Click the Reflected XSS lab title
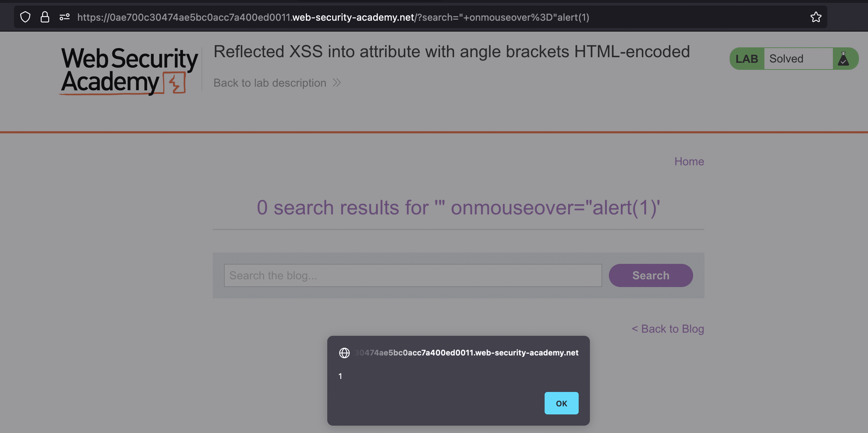 [x=452, y=52]
